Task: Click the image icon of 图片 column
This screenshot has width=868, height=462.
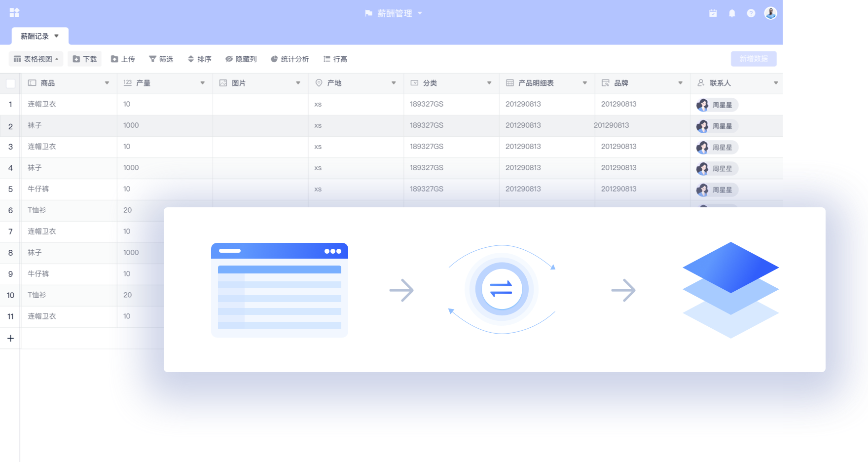Action: click(x=223, y=83)
